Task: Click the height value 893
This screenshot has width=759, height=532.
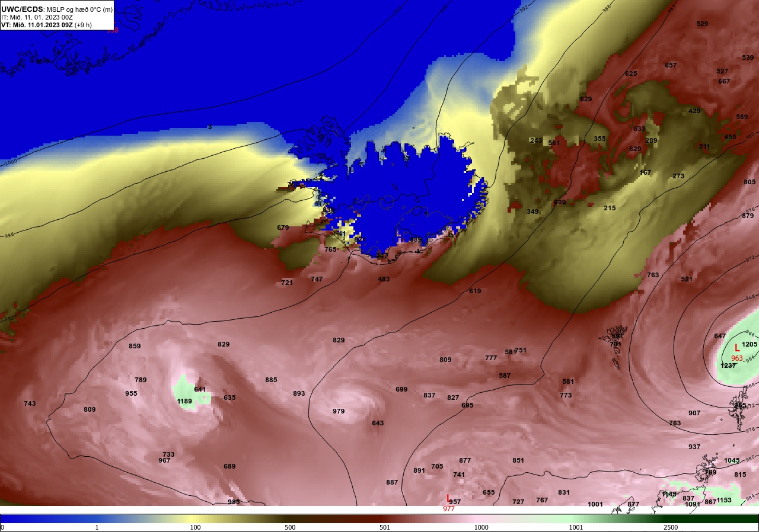Action: 299,393
